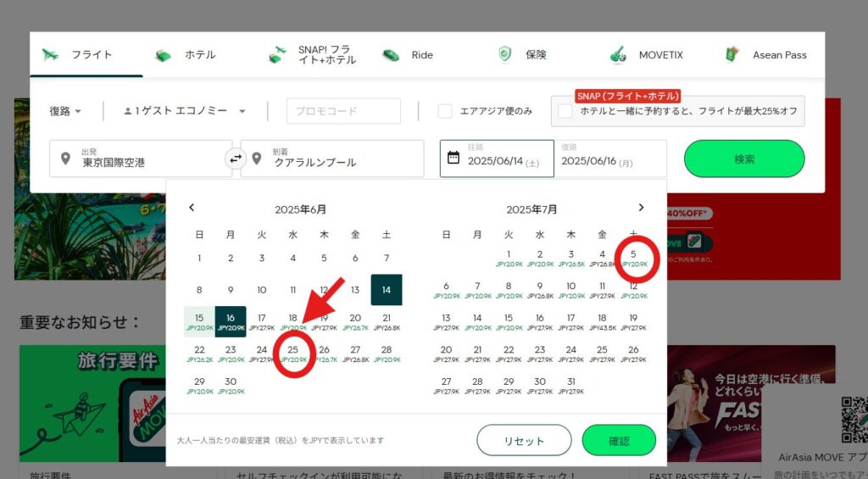Screen dimensions: 868x479
Task: Click the 出発 東京国際空港 field
Action: (x=141, y=159)
